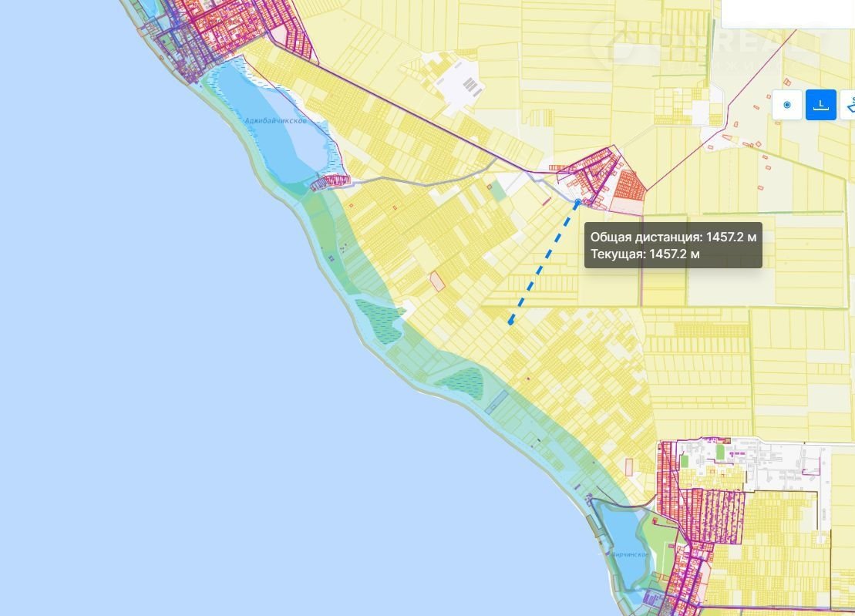Select red-outlined parcel in yellow field area
The image size is (855, 616).
pyautogui.click(x=437, y=281)
